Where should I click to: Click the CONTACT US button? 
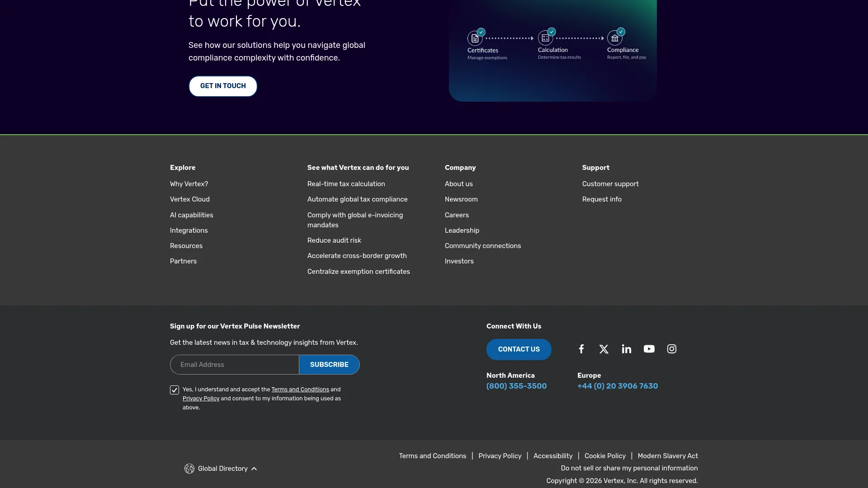coord(519,349)
